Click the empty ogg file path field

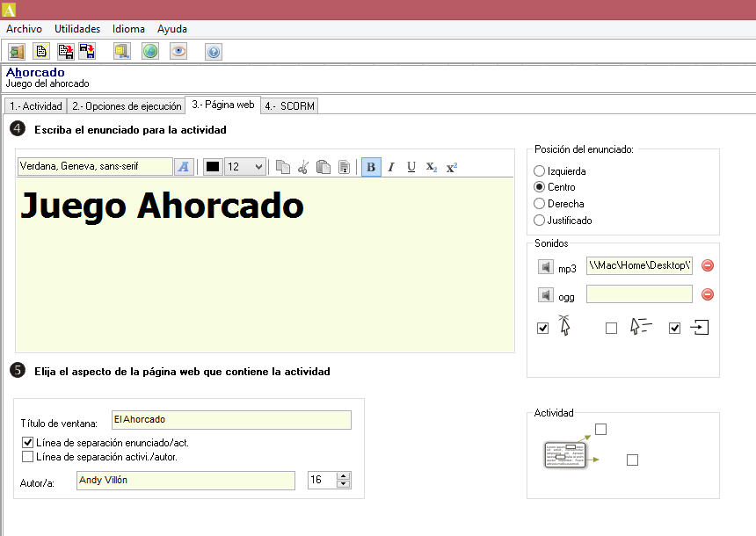point(639,294)
